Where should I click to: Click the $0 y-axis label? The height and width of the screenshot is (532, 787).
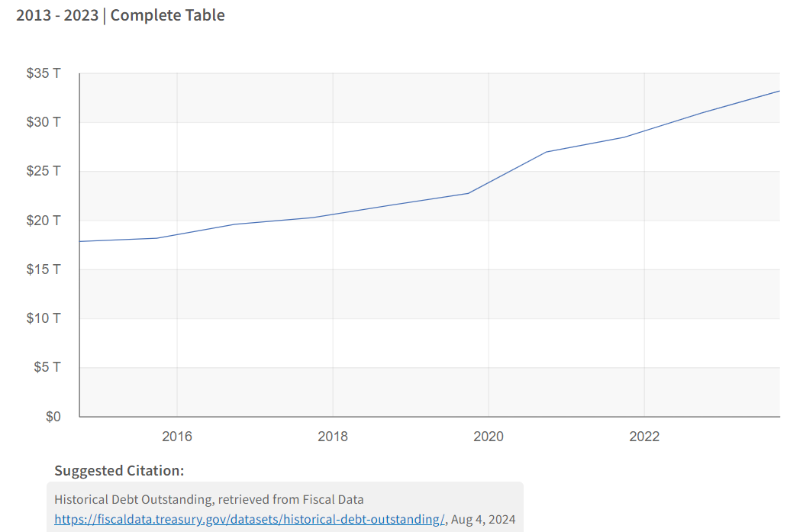pyautogui.click(x=53, y=417)
